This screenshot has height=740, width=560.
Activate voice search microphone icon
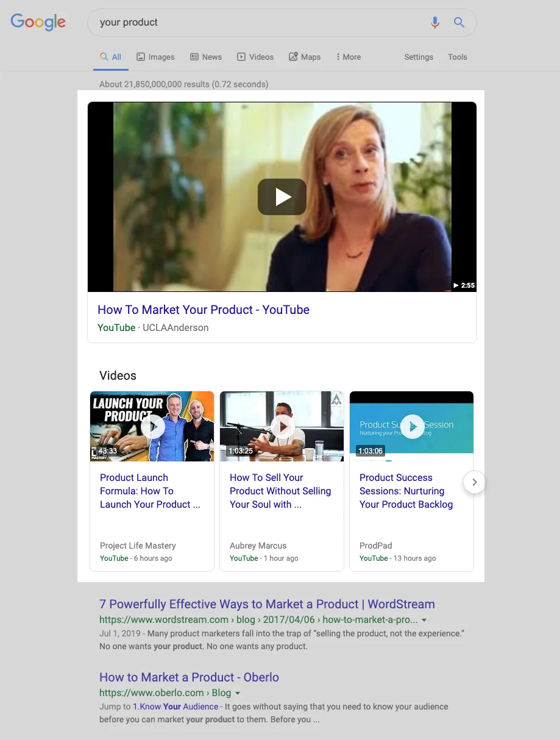click(435, 23)
